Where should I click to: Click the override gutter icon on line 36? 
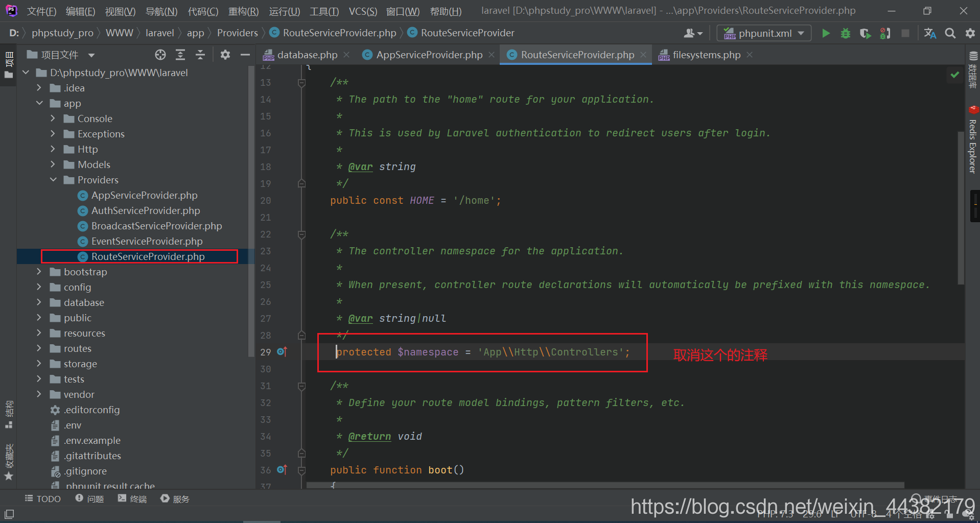(x=282, y=469)
